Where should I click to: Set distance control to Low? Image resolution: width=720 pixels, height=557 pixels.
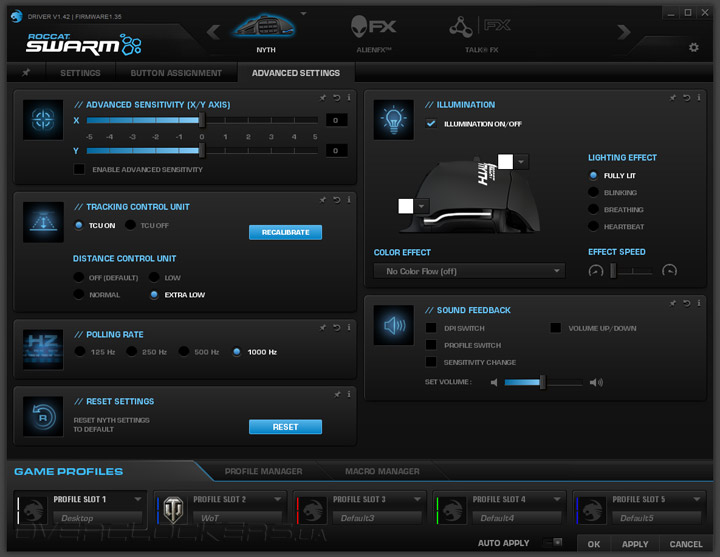point(154,277)
